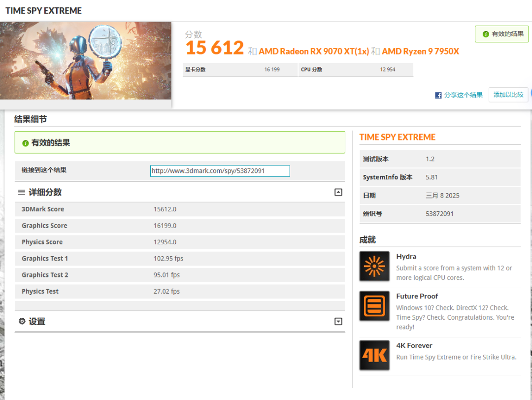Click the settings gear icon
Image resolution: width=532 pixels, height=400 pixels.
pos(22,321)
